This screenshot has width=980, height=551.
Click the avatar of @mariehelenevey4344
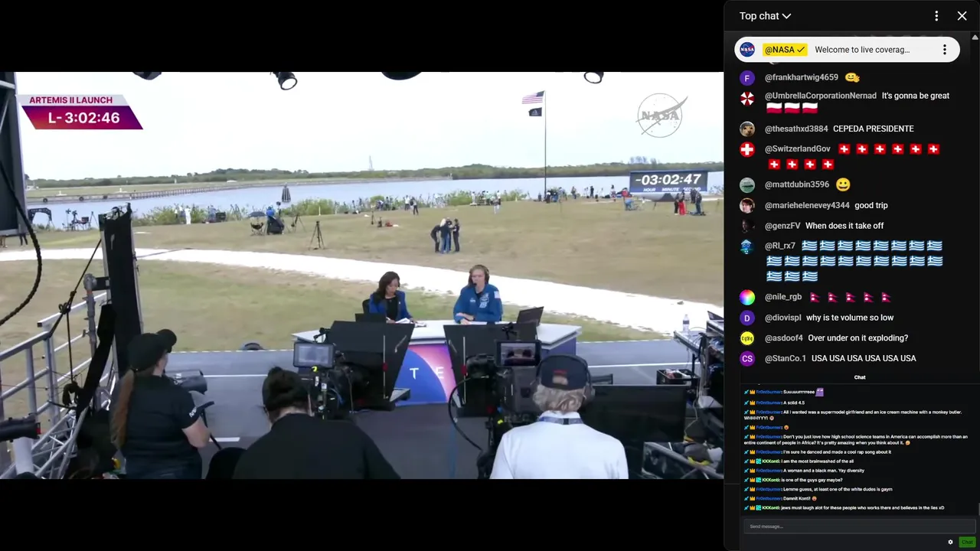tap(747, 206)
